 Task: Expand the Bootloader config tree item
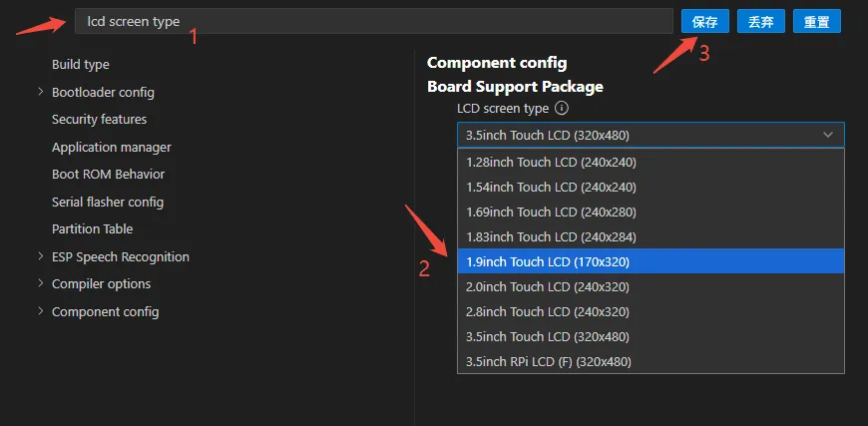click(x=41, y=92)
